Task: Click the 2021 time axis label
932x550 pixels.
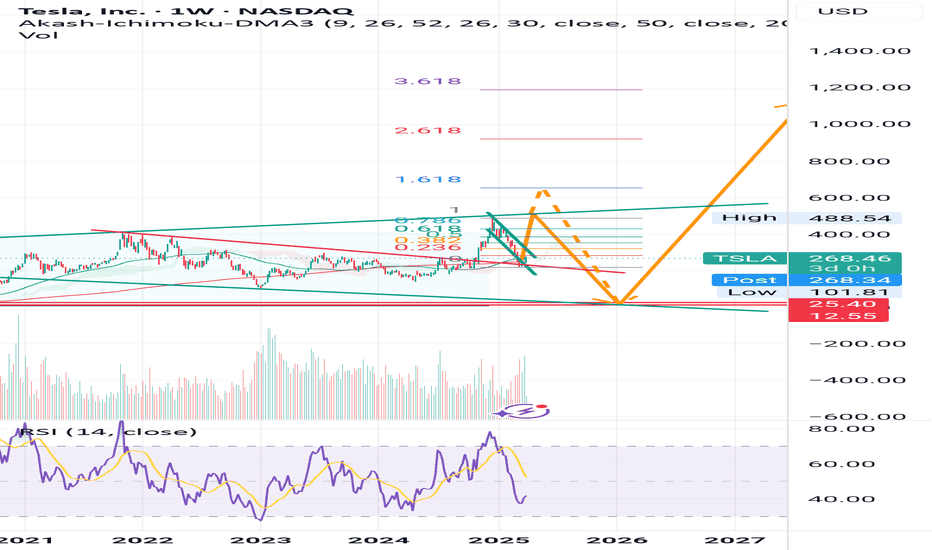Action: click(26, 540)
